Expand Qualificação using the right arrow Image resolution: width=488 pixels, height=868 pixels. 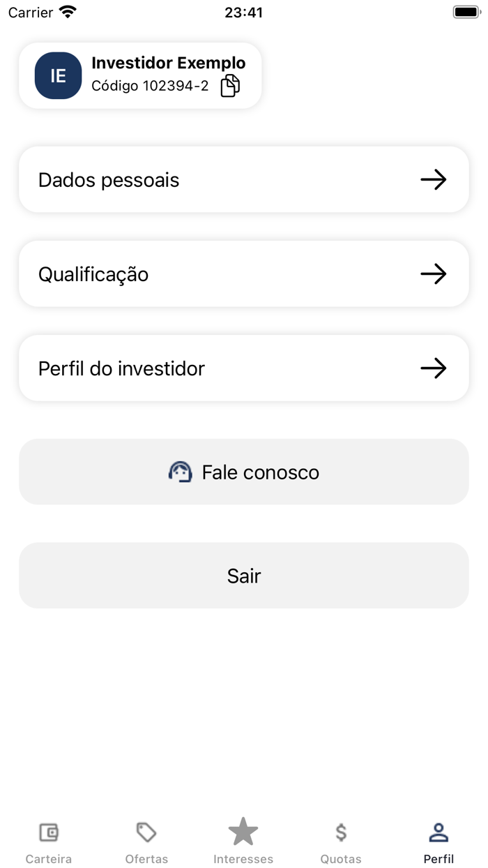[x=434, y=274]
